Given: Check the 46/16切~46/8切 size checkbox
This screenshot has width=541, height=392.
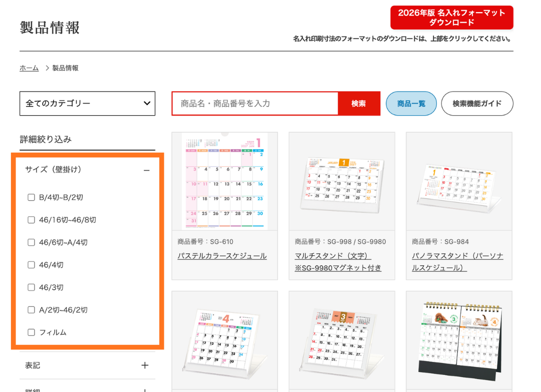Looking at the screenshot, I should 32,220.
